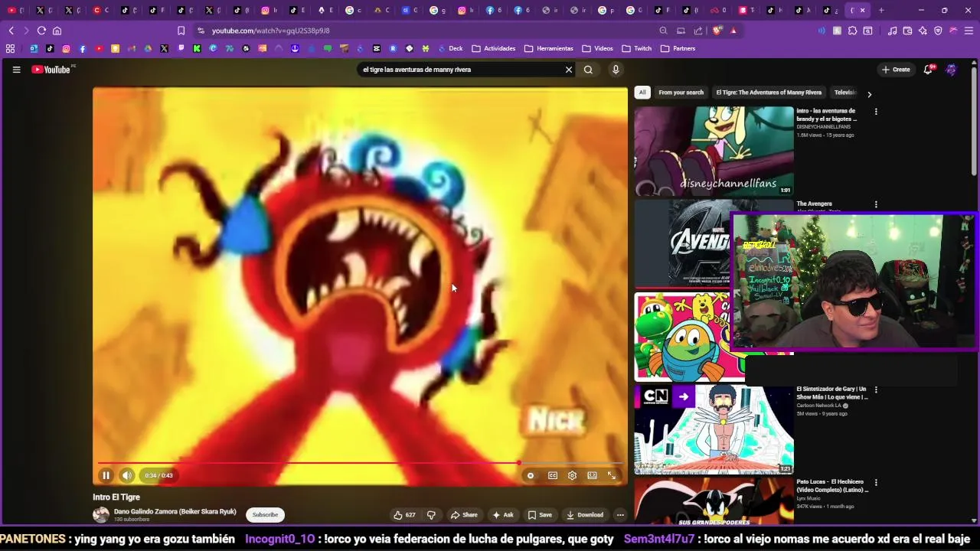The height and width of the screenshot is (551, 980).
Task: Toggle full screen mode for video
Action: (x=612, y=475)
